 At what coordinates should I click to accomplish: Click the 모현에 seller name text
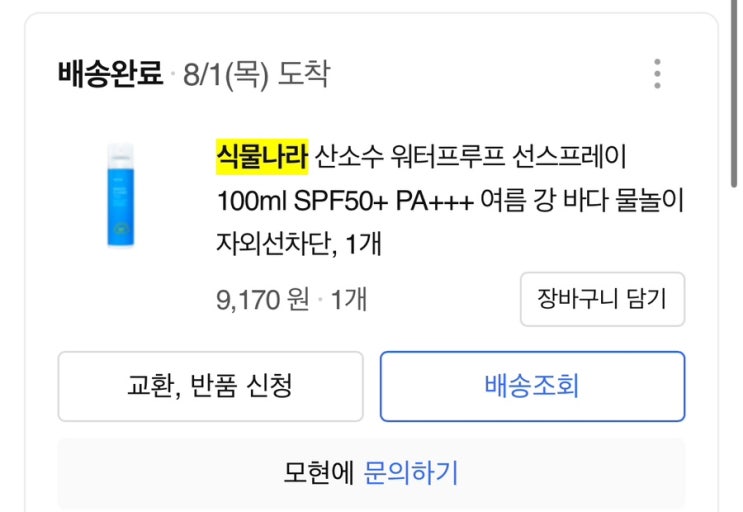tap(319, 472)
